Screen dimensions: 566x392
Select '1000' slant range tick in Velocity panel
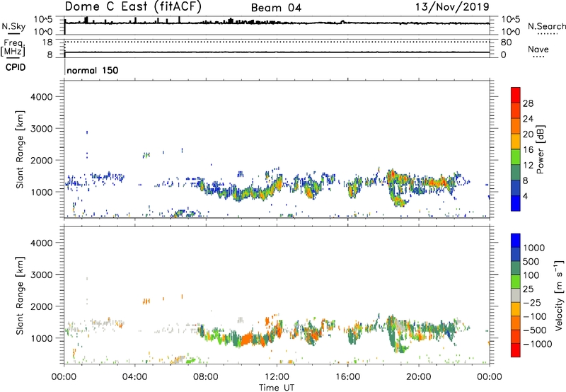[42, 338]
